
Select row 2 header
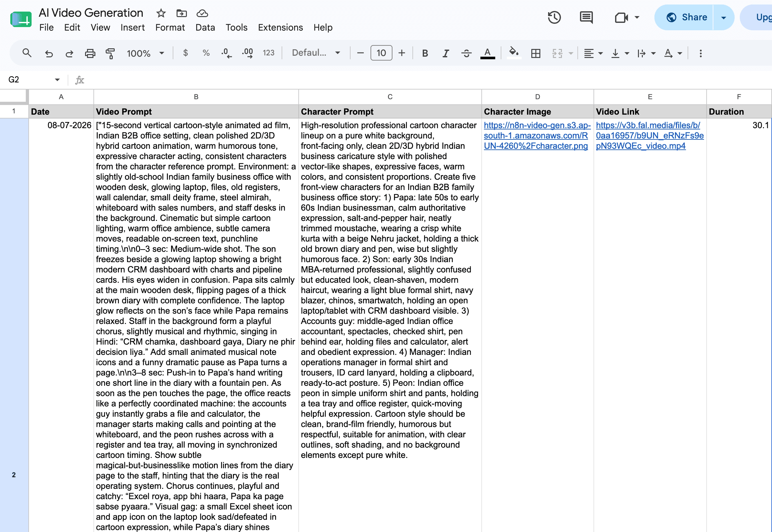pyautogui.click(x=14, y=475)
